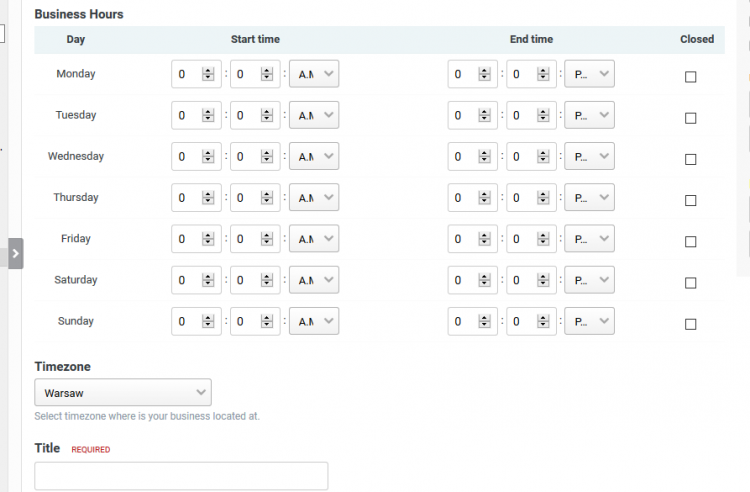This screenshot has height=492, width=750.
Task: Click Monday start hour spinner arrows
Action: coord(208,74)
